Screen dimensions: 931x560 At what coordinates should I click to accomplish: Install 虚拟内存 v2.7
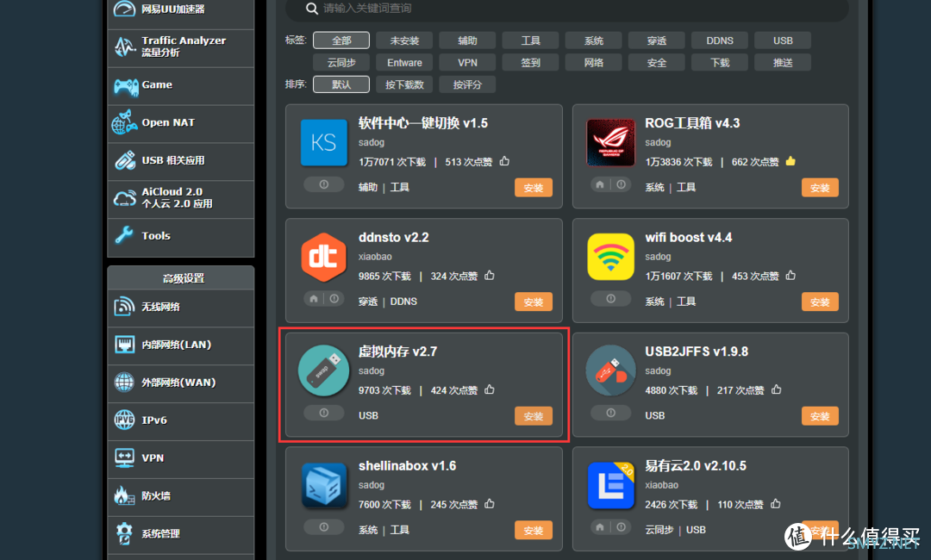[x=534, y=416]
